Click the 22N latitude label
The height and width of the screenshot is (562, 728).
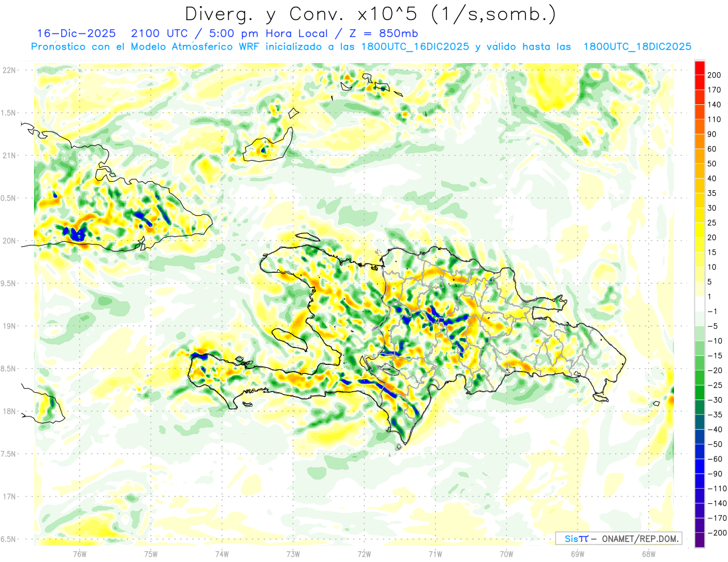[9, 70]
